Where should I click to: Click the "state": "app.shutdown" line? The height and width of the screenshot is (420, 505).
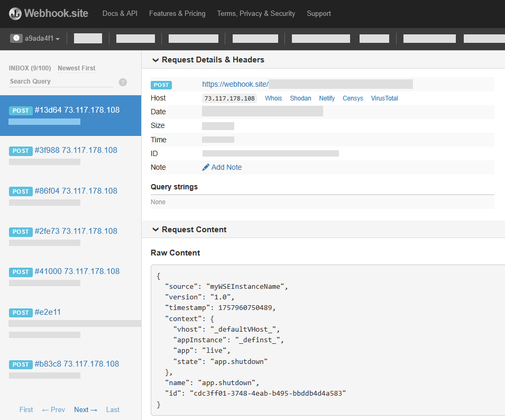point(221,361)
